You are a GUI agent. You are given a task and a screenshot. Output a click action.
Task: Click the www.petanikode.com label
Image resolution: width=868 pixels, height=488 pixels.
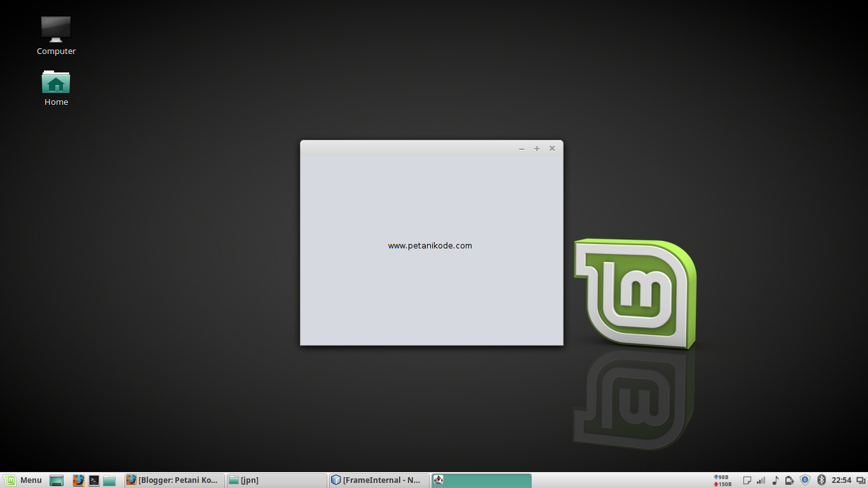(430, 246)
